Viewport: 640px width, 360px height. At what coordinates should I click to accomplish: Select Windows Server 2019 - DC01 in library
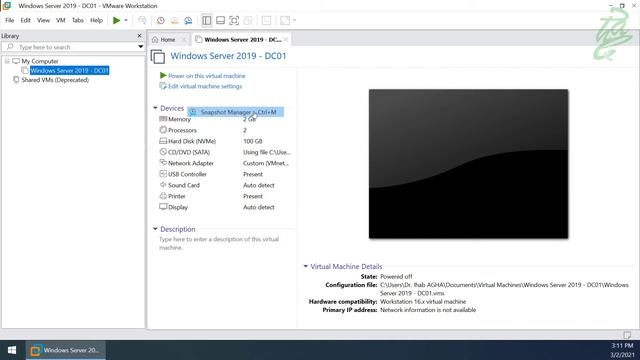pyautogui.click(x=69, y=71)
